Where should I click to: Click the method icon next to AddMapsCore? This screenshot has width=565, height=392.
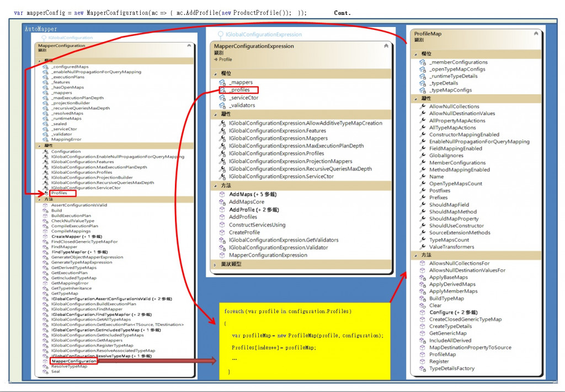(222, 202)
